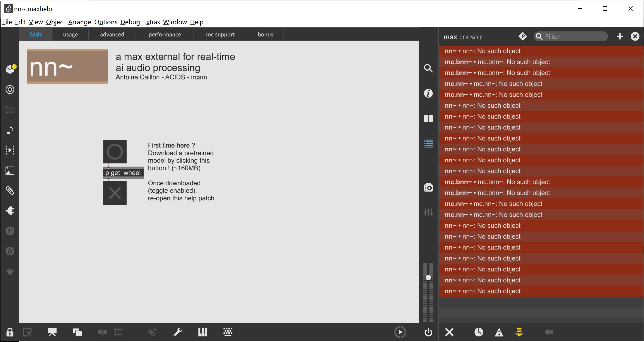
Task: Open the keyboard grid toolbar icon
Action: [228, 332]
